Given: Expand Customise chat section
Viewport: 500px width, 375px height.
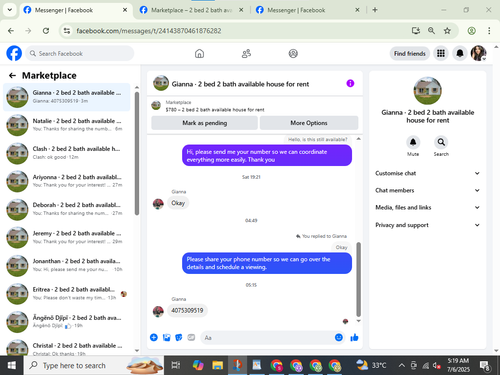Looking at the screenshot, I should (427, 173).
